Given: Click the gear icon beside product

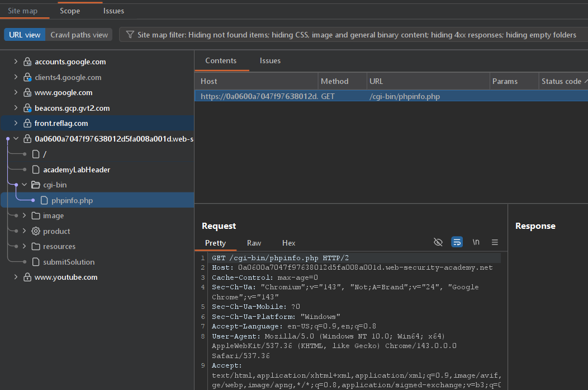Looking at the screenshot, I should [36, 231].
